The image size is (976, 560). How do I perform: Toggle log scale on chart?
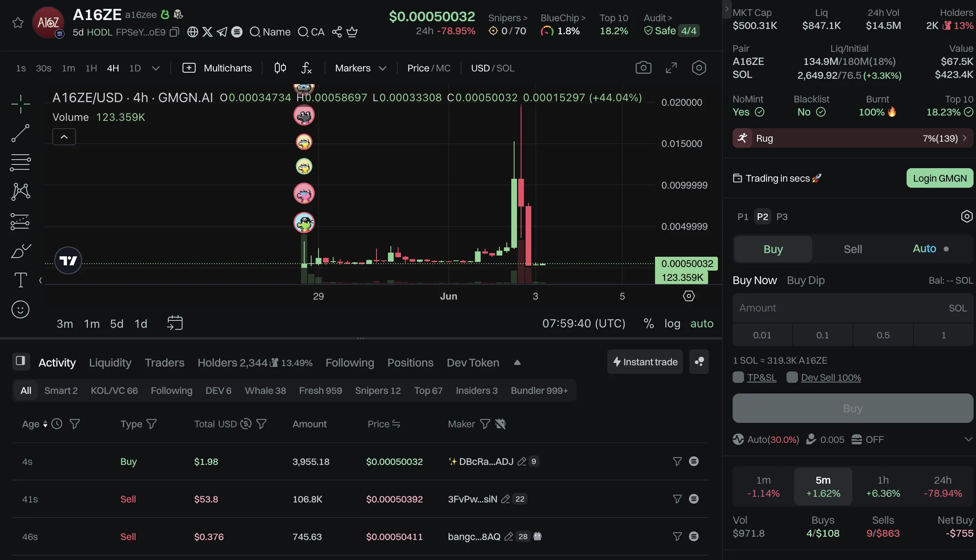pyautogui.click(x=672, y=323)
